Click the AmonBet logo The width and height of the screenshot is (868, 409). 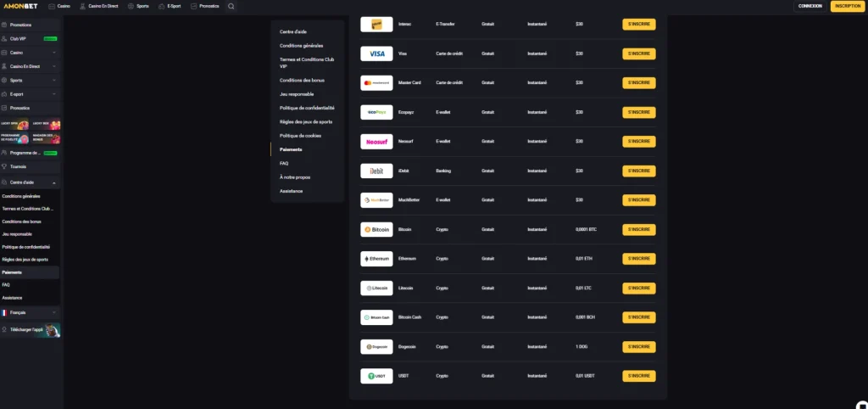pyautogui.click(x=20, y=6)
